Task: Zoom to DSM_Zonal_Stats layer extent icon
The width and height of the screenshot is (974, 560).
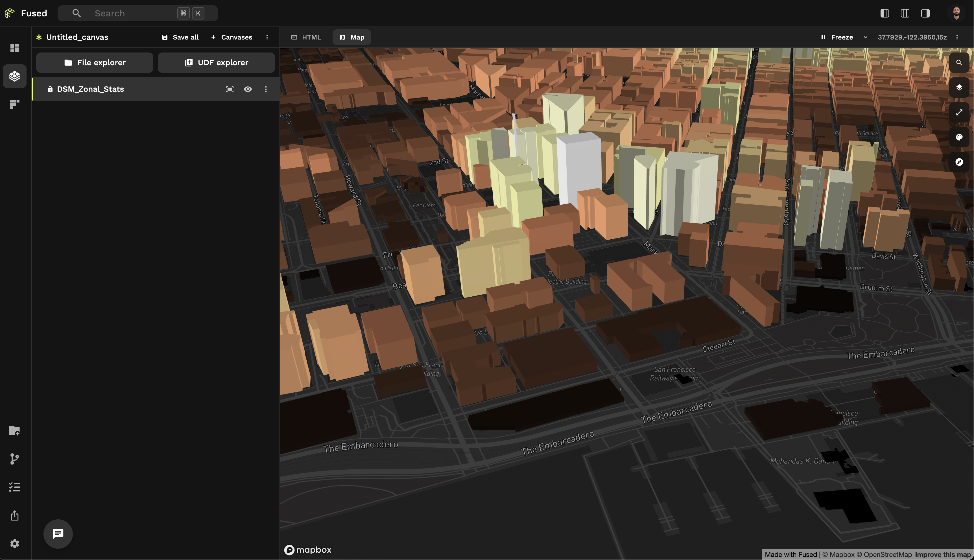Action: pyautogui.click(x=230, y=89)
